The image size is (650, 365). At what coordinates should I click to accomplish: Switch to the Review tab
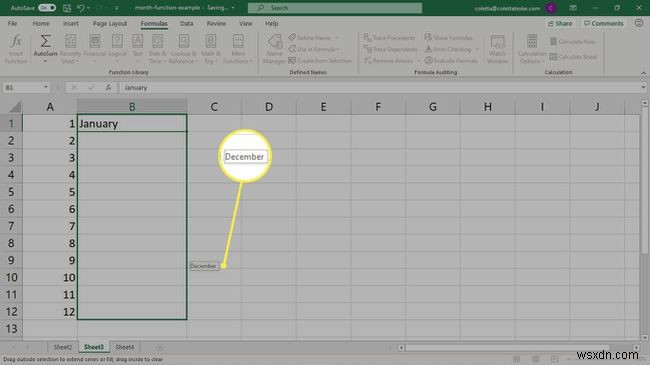(216, 24)
